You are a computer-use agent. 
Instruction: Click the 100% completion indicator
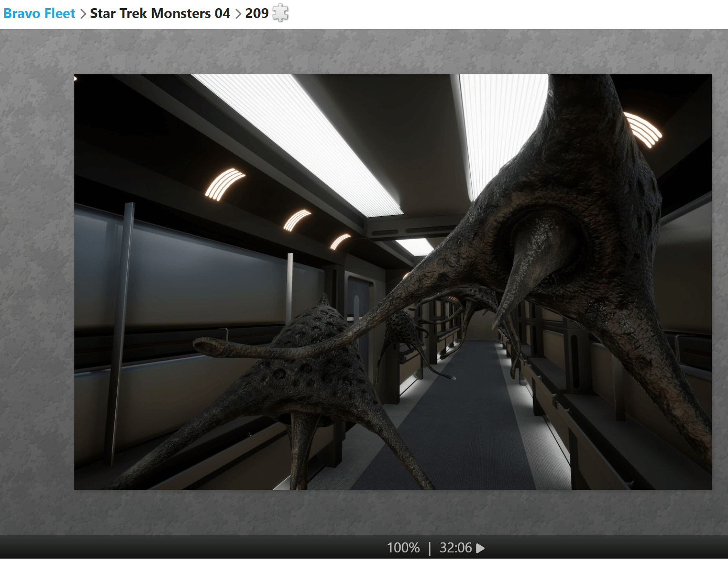click(x=403, y=548)
